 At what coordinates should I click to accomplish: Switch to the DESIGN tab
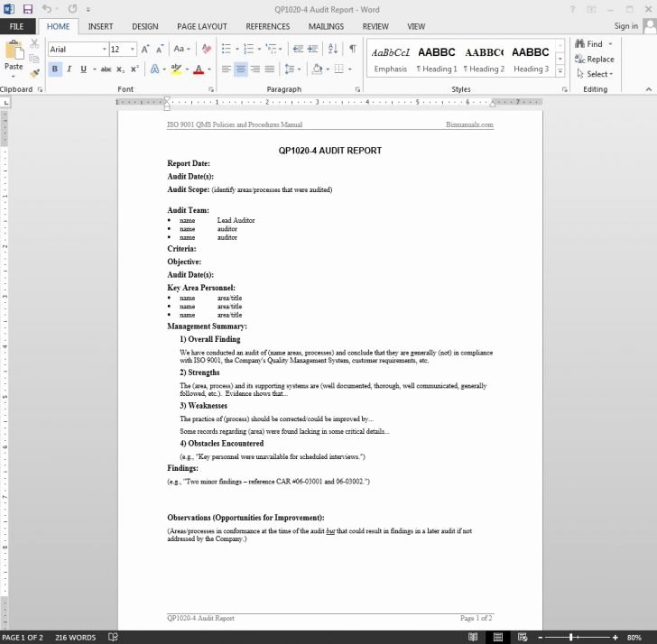[145, 26]
